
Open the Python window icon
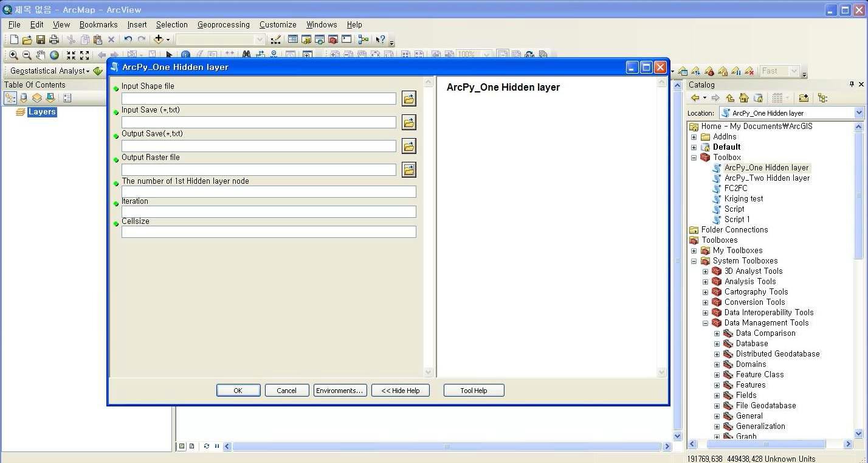(x=346, y=40)
